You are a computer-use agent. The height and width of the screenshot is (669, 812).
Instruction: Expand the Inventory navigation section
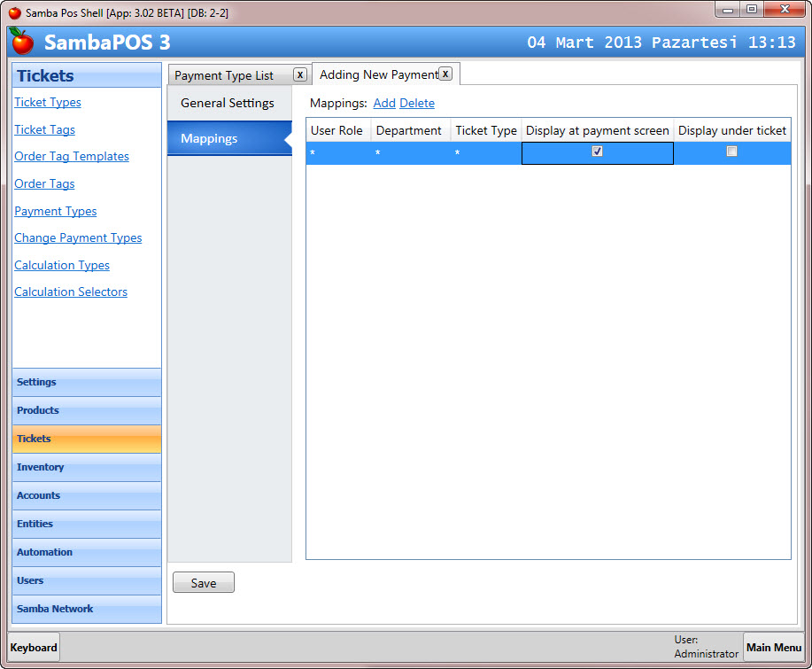[87, 467]
